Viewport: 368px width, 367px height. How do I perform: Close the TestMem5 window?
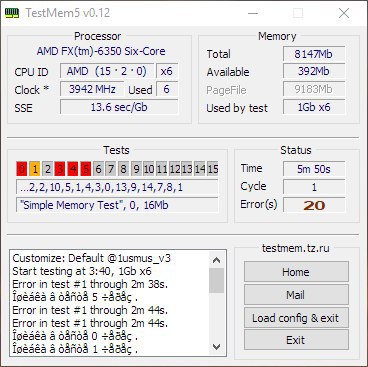pos(344,13)
